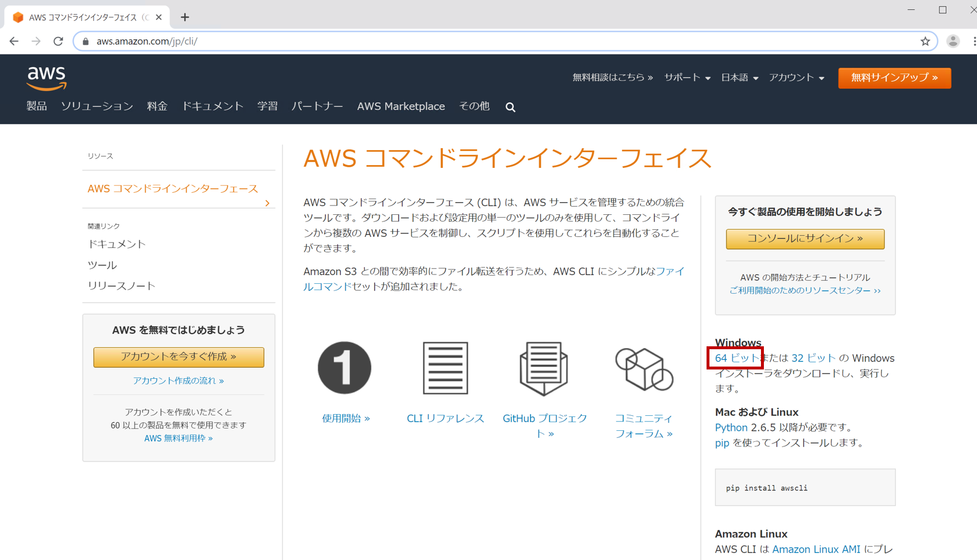Open GitHub プロジェクト link

click(x=544, y=426)
